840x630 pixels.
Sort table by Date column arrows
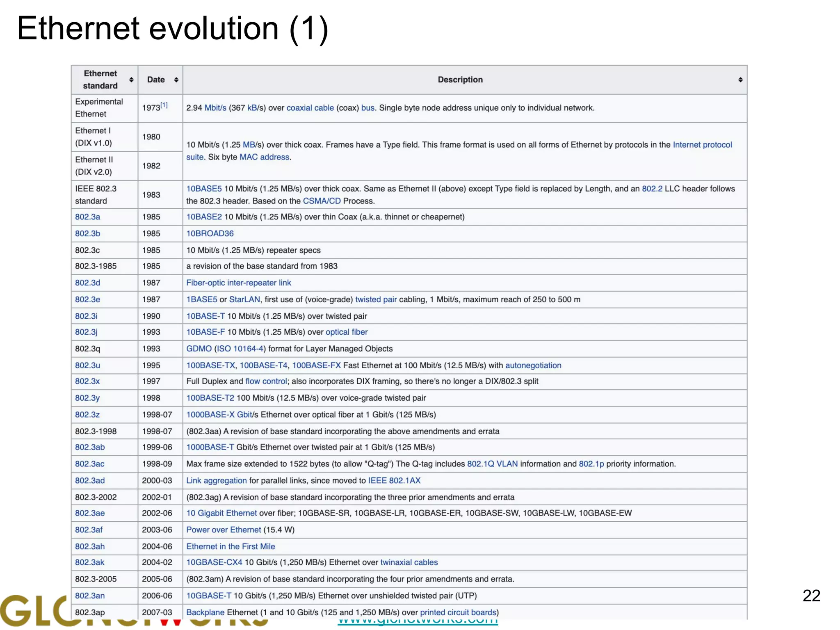[176, 80]
